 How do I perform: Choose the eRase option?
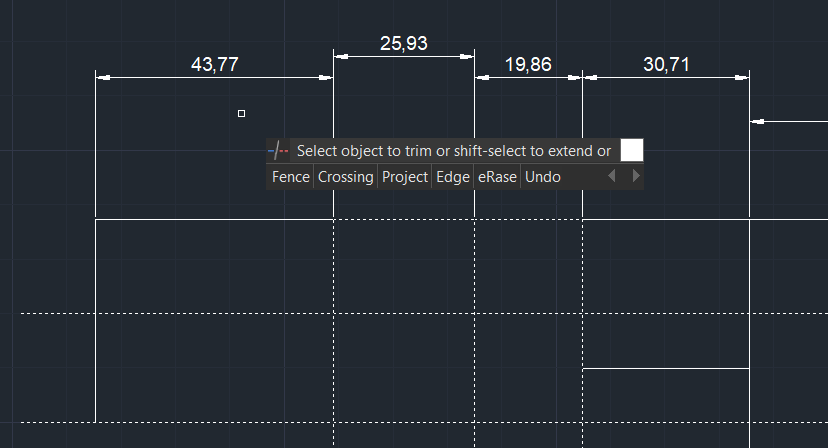497,177
